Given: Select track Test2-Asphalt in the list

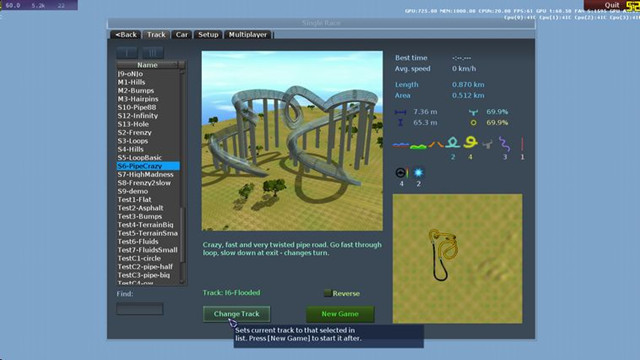Looking at the screenshot, I should click(148, 208).
